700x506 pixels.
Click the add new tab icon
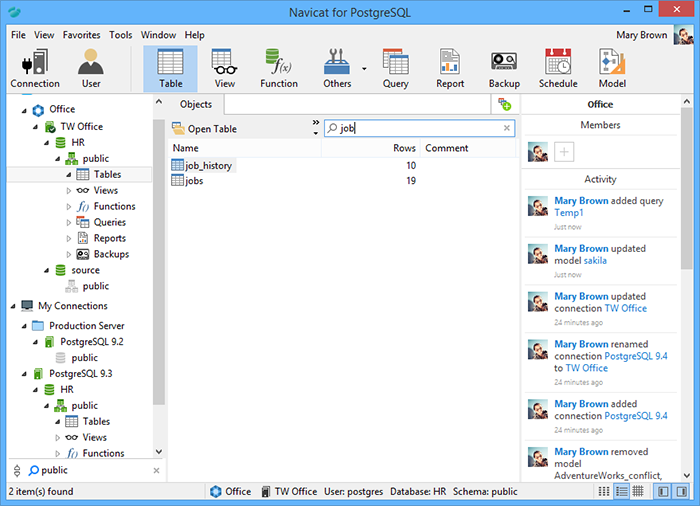tap(505, 105)
